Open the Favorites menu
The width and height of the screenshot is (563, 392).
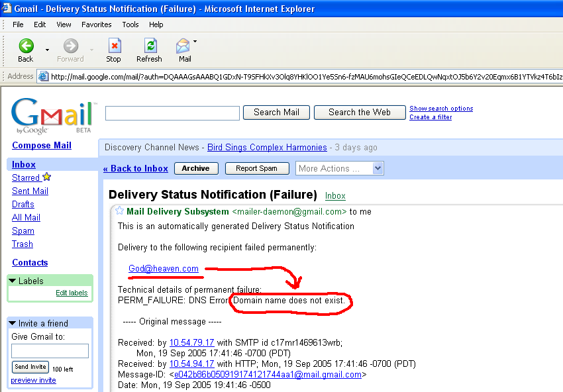click(97, 24)
